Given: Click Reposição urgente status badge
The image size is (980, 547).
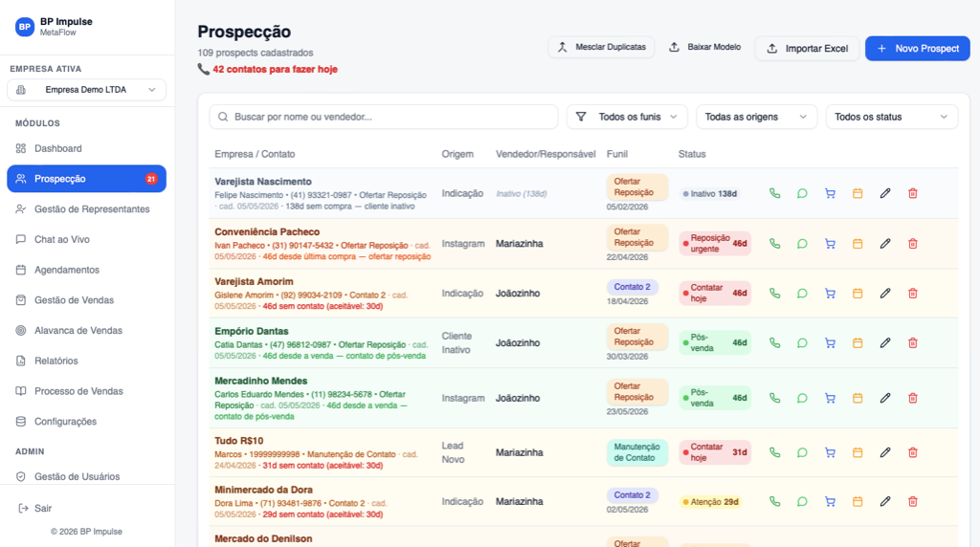Looking at the screenshot, I should [x=715, y=244].
